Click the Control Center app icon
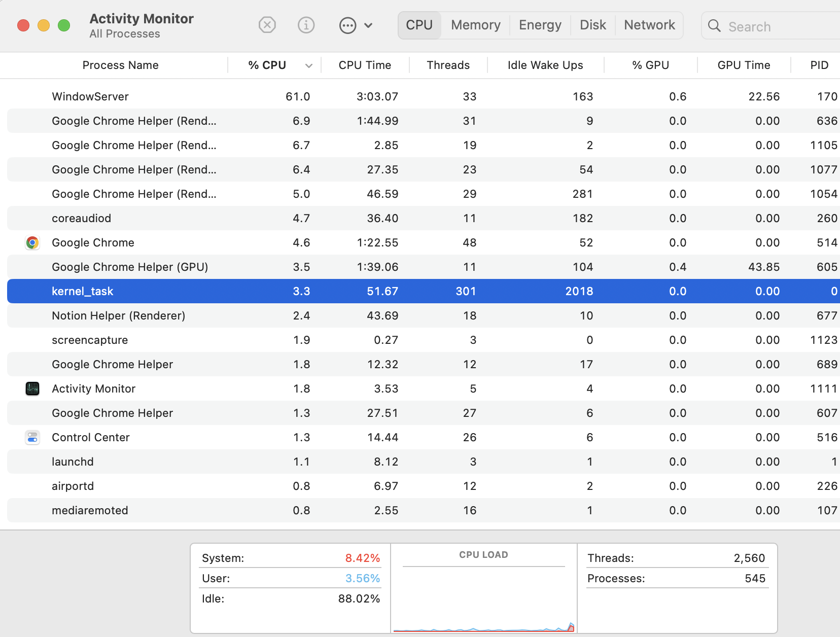Image resolution: width=840 pixels, height=637 pixels. tap(32, 438)
